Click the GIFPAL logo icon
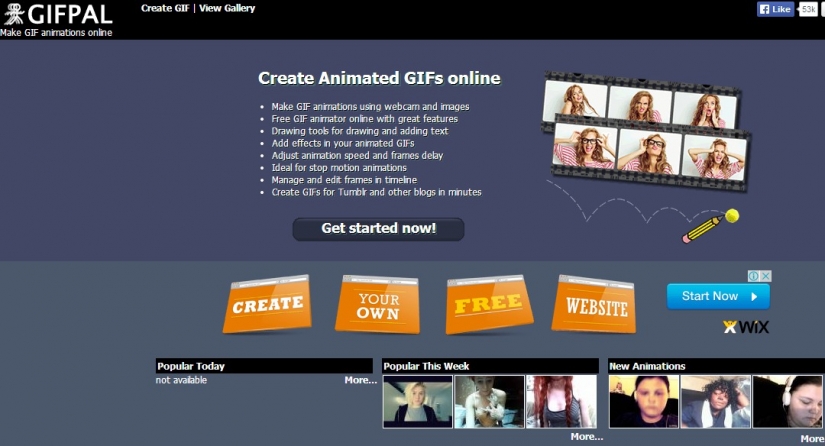This screenshot has height=446, width=825. click(14, 14)
